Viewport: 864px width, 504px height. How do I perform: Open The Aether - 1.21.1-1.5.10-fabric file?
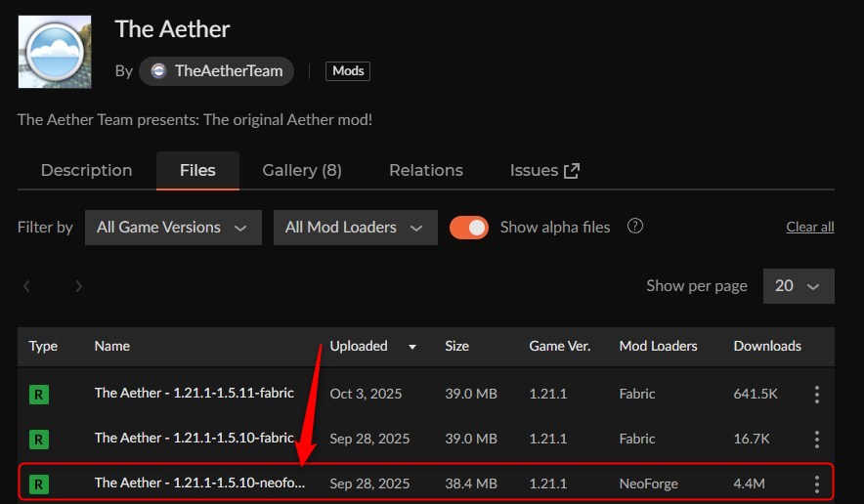194,438
